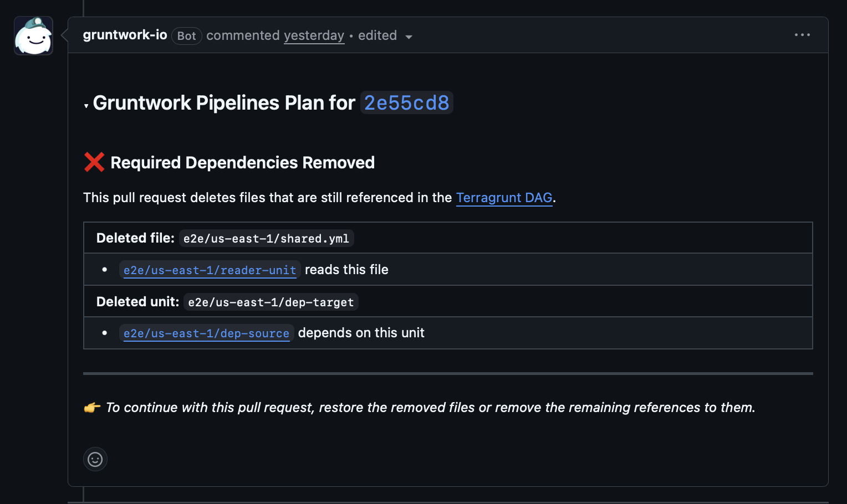Click the pointing hand emoji
The image size is (847, 504).
click(92, 408)
